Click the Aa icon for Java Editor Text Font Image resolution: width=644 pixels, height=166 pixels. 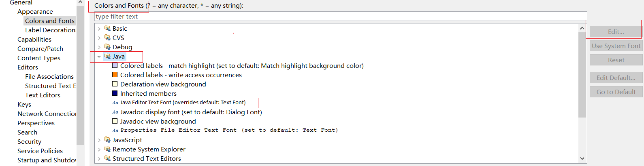coord(115,103)
